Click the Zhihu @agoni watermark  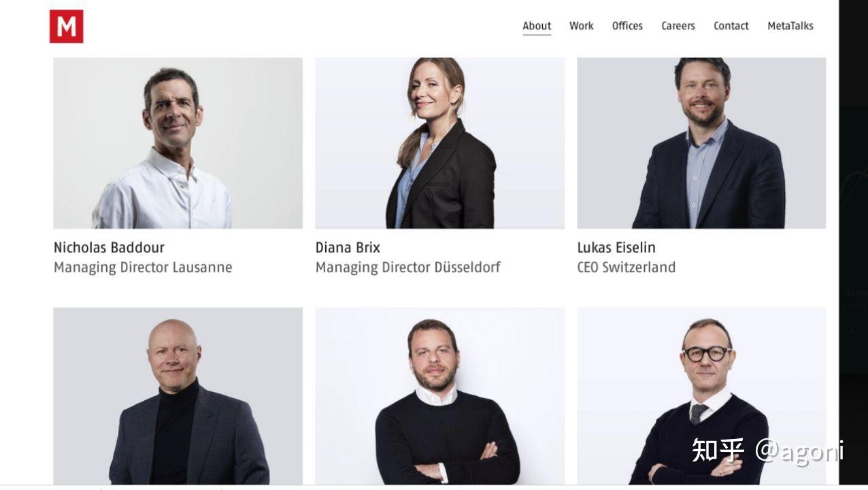click(x=767, y=451)
